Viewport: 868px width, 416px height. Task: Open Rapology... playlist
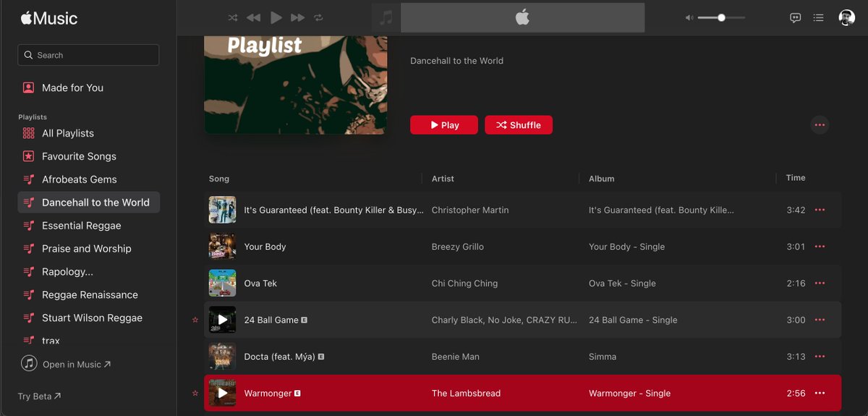tap(88, 272)
